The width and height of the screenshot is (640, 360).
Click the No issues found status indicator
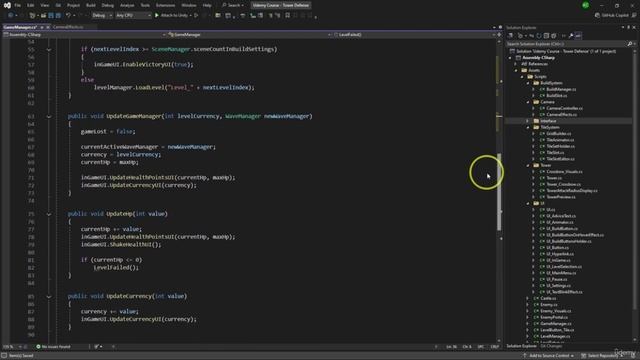tap(53, 347)
